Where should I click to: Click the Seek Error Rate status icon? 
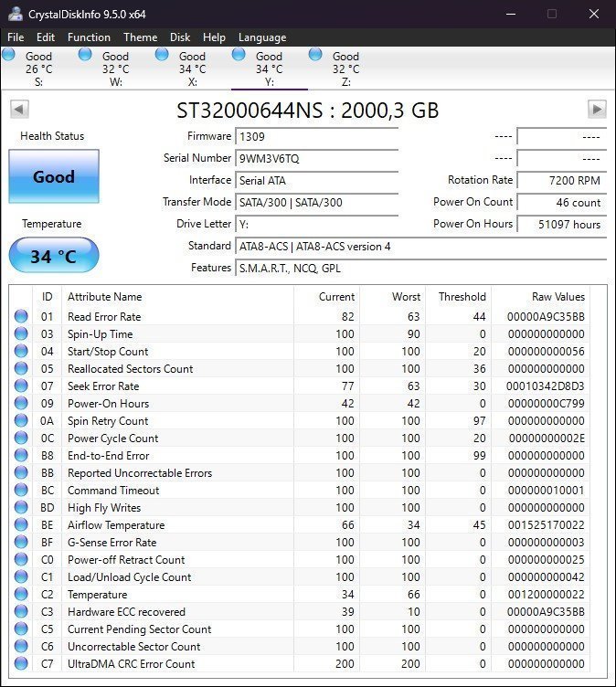21,386
